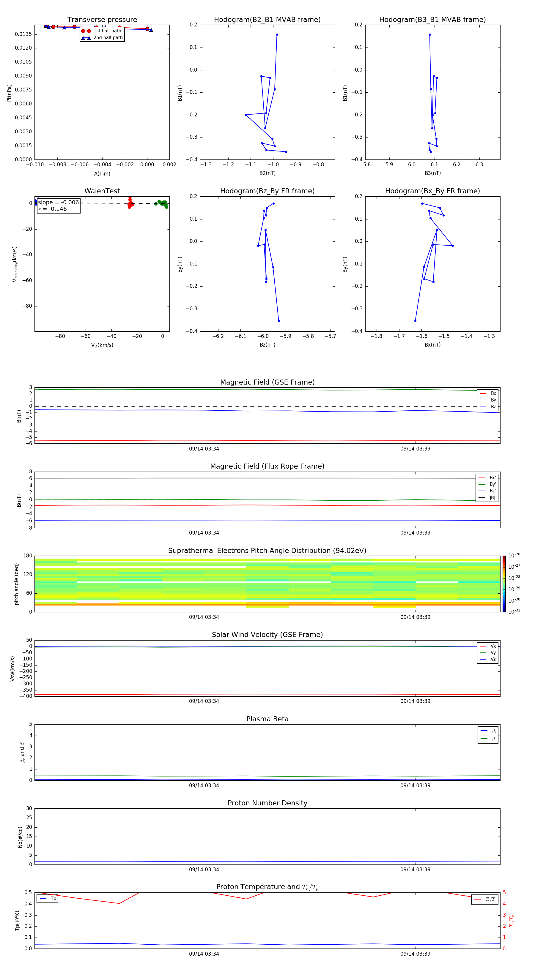The image size is (535, 980).
Task: Click the 09/14 03:34 tick label under Plasma Beta
Action: pos(204,785)
